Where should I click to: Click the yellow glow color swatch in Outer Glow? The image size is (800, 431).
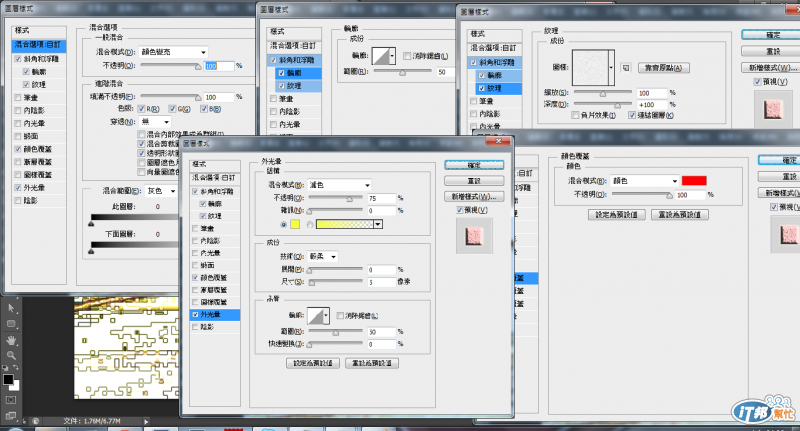(x=295, y=224)
